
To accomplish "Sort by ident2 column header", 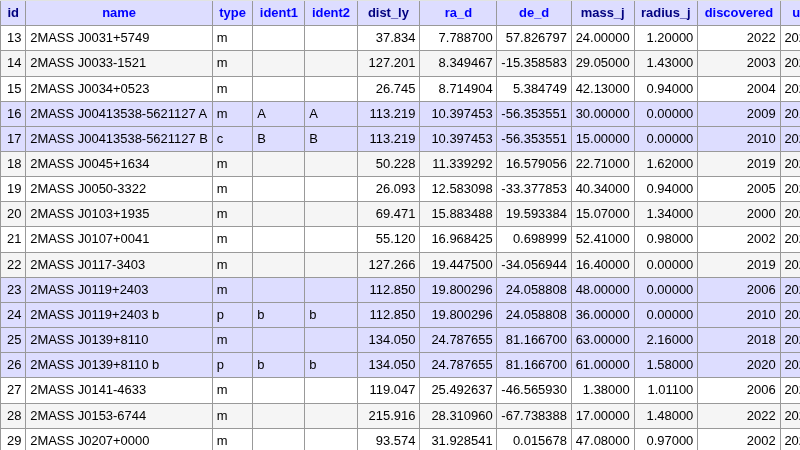I will click(330, 13).
